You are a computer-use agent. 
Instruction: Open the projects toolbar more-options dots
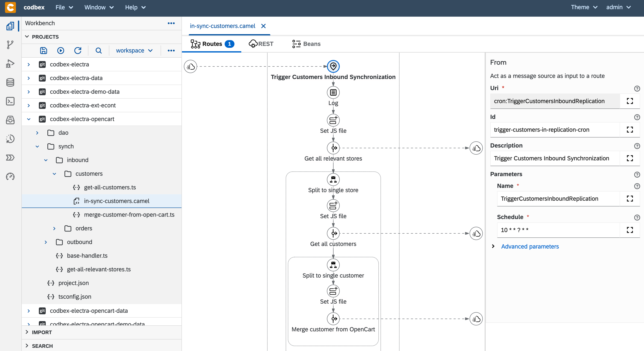point(171,51)
